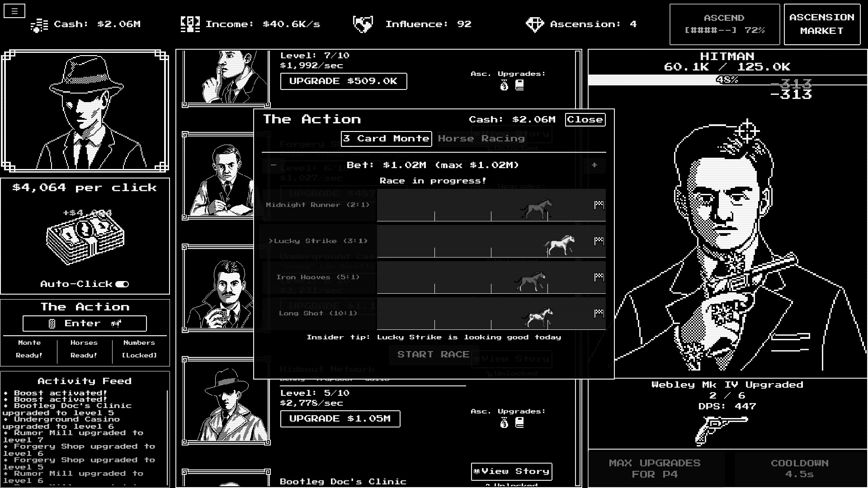The height and width of the screenshot is (488, 868).
Task: Select the Horses Ready game slot
Action: 84,349
